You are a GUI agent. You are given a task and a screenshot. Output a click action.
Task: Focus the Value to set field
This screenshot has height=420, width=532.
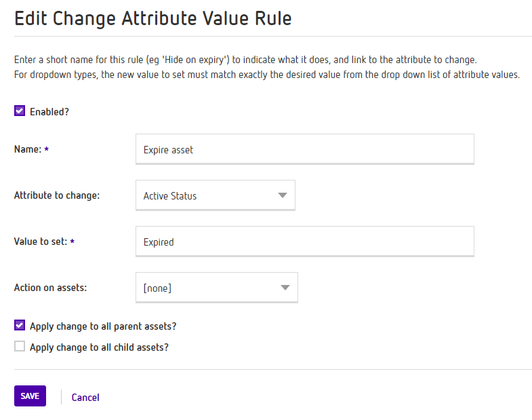pos(305,242)
